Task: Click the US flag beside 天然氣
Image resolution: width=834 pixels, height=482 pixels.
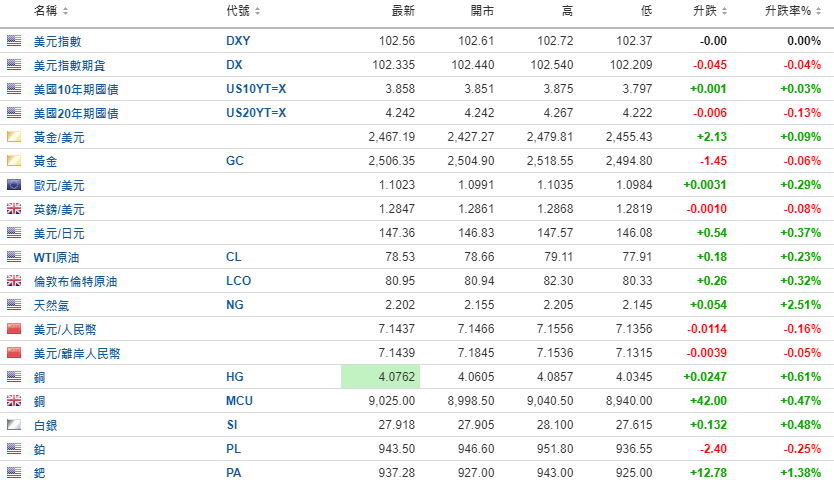Action: coord(14,305)
